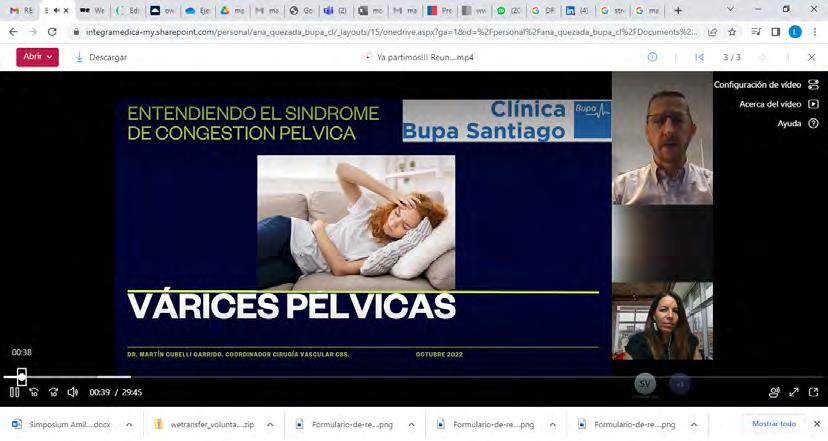The height and width of the screenshot is (441, 828).
Task: Click the 3 / 3 file counter
Action: (x=732, y=57)
